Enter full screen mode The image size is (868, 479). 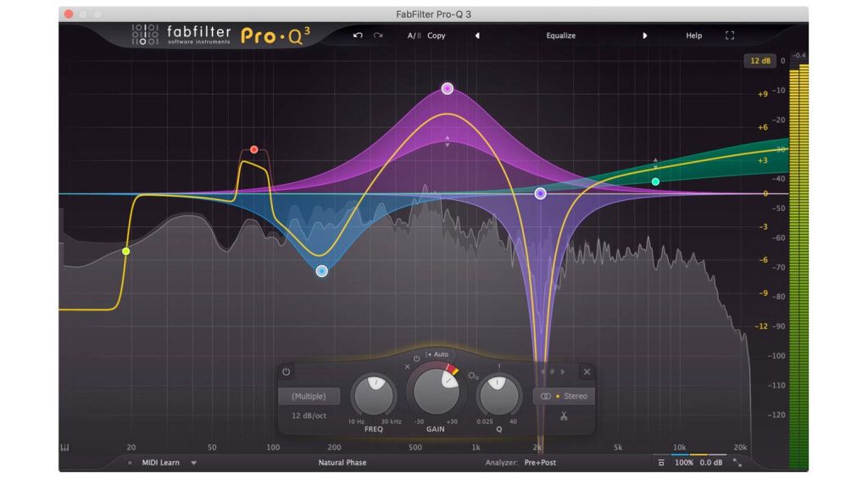(730, 36)
